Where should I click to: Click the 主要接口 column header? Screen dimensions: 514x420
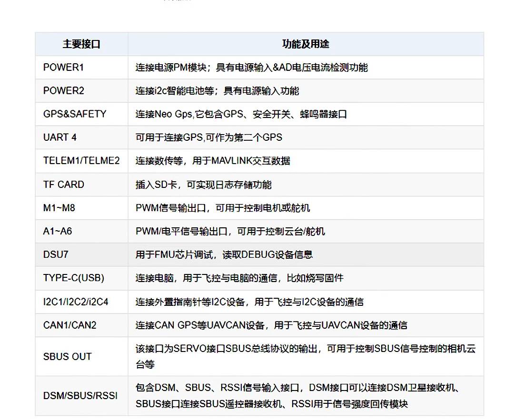pos(81,44)
